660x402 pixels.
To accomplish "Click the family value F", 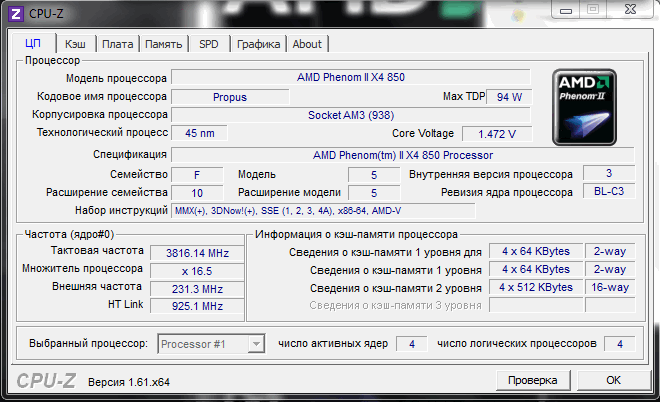I will 197,175.
